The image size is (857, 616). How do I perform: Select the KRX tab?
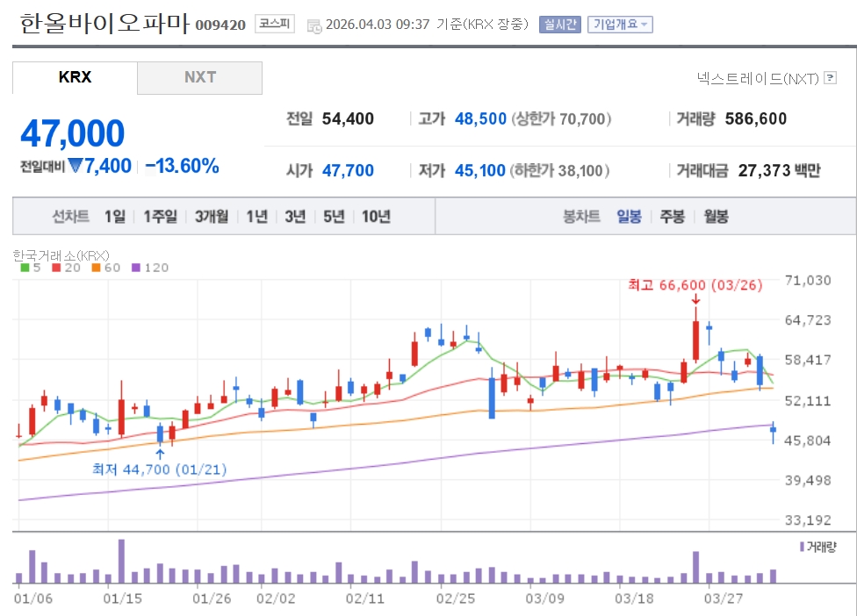[x=75, y=77]
